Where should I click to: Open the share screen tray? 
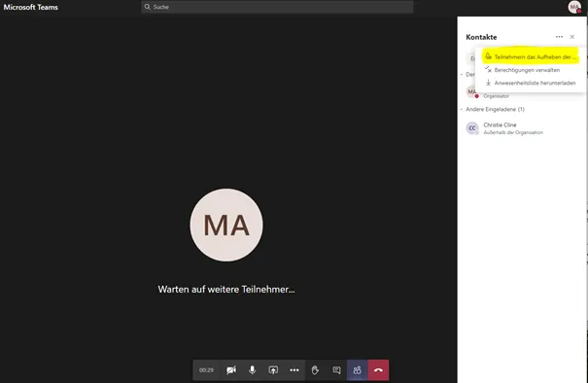273,370
